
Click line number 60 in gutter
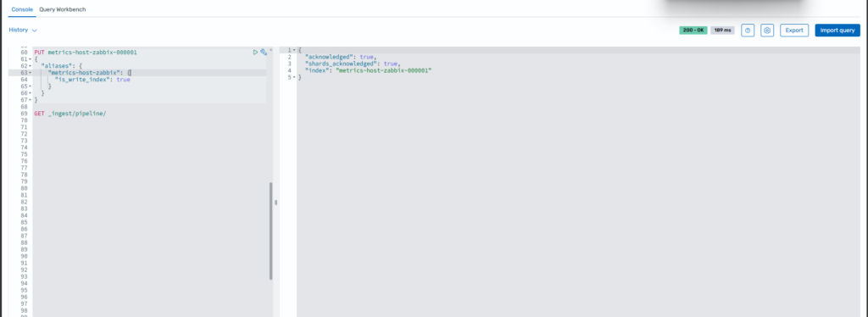[24, 53]
